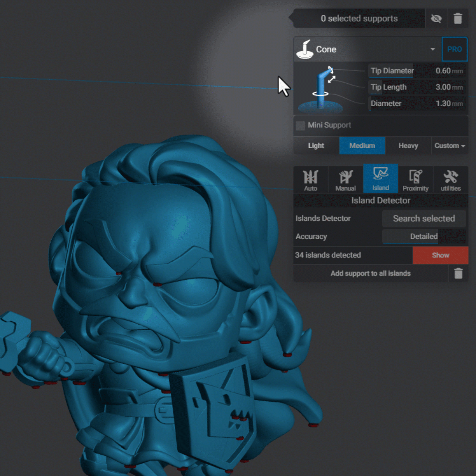Enable the Mini Support checkbox

pyautogui.click(x=300, y=125)
